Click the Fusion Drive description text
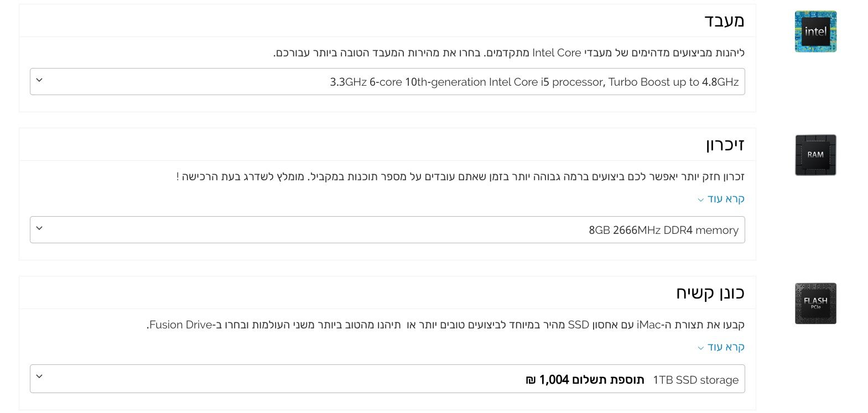This screenshot has width=868, height=413. pos(443,325)
